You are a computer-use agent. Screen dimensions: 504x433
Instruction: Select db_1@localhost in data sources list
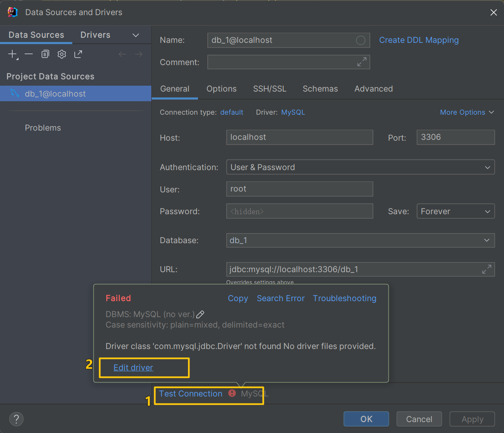(x=76, y=94)
